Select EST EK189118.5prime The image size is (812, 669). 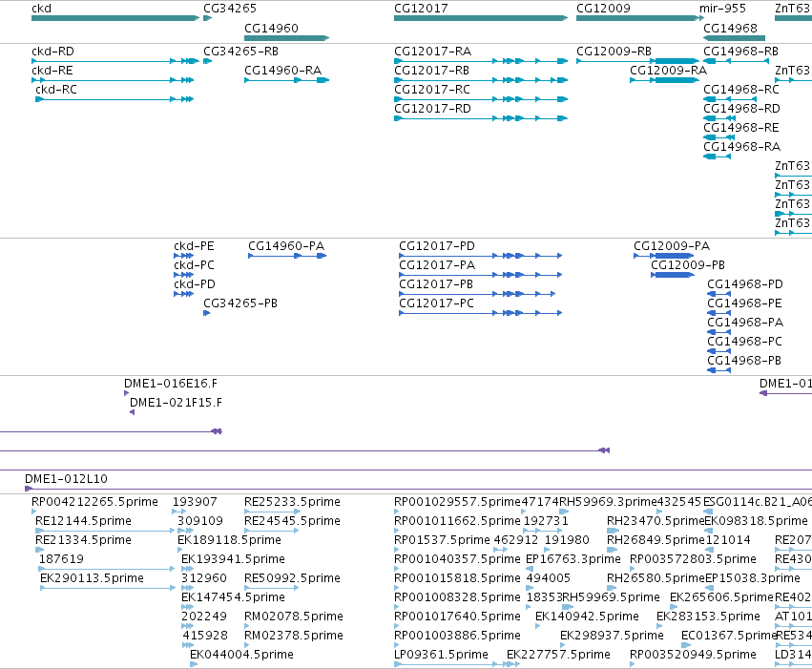tap(229, 540)
